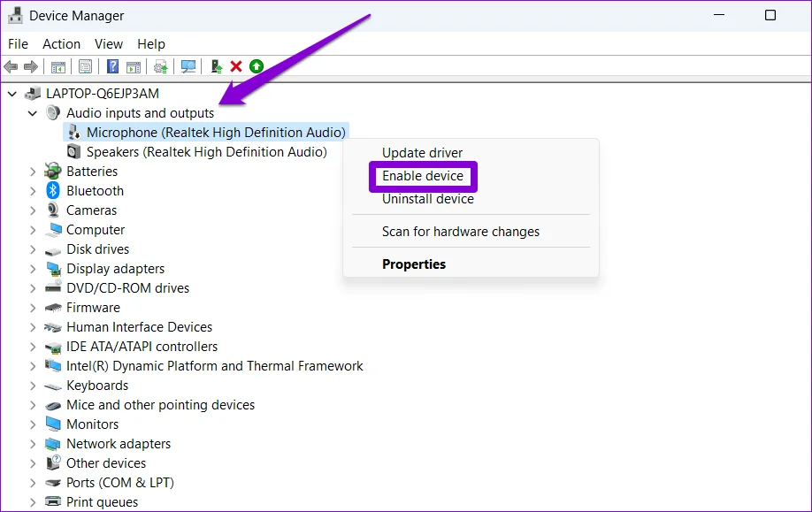Screen dimensions: 812x512
Task: Expand the Display adapters node
Action: (x=33, y=269)
